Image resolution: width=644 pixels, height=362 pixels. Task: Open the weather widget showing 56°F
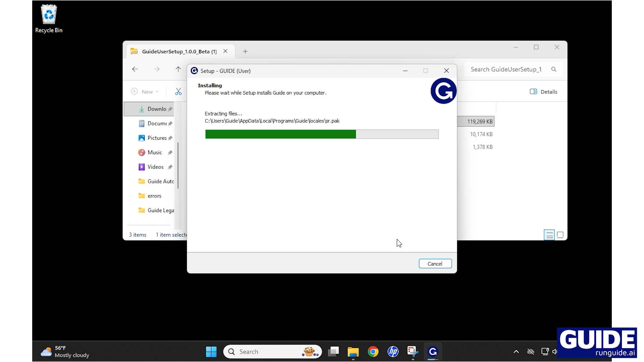[x=65, y=352]
